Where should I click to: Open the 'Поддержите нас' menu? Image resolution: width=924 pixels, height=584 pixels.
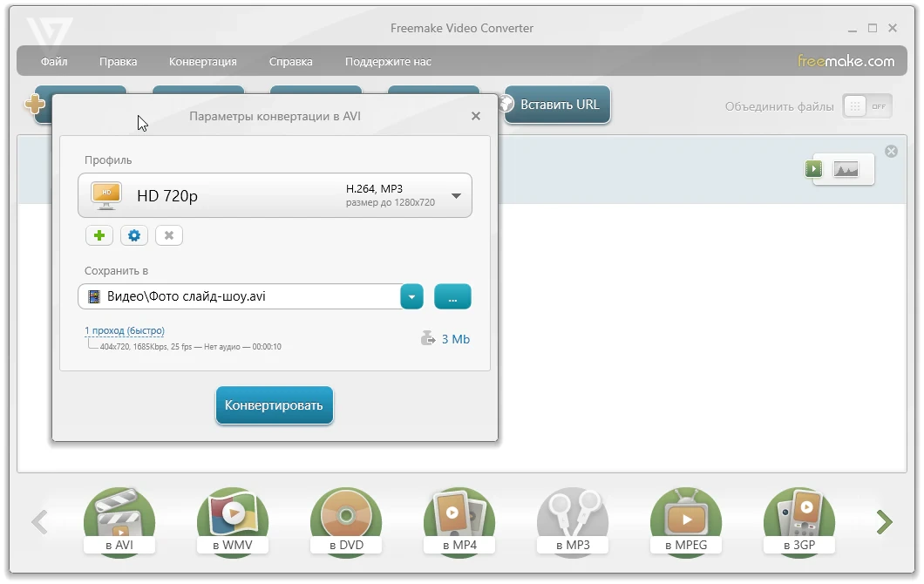click(388, 61)
